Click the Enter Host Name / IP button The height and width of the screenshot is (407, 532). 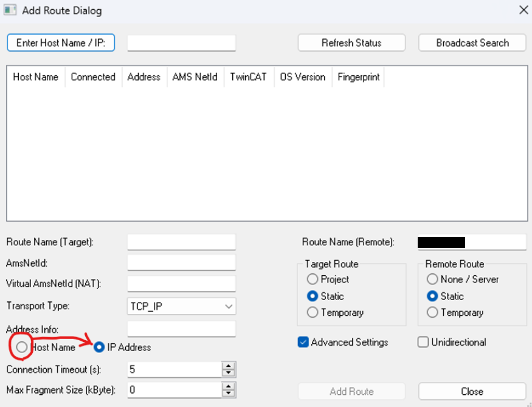pos(61,43)
